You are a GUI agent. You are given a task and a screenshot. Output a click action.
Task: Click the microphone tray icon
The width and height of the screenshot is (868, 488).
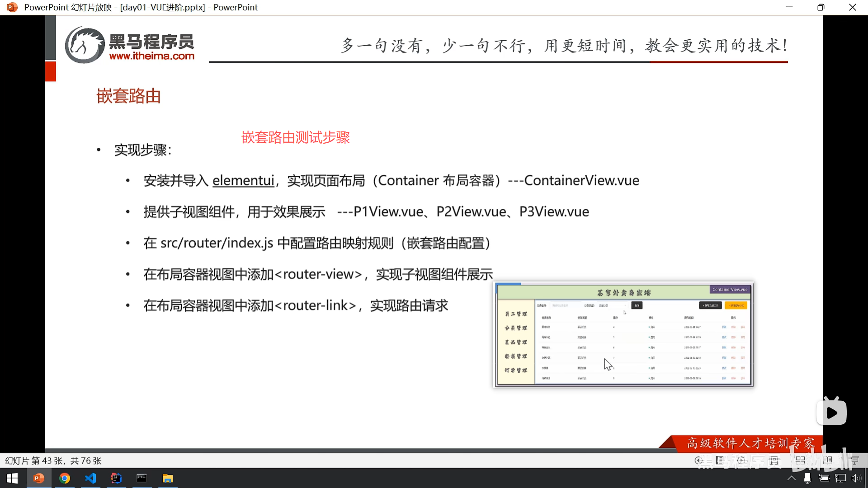coord(807,478)
